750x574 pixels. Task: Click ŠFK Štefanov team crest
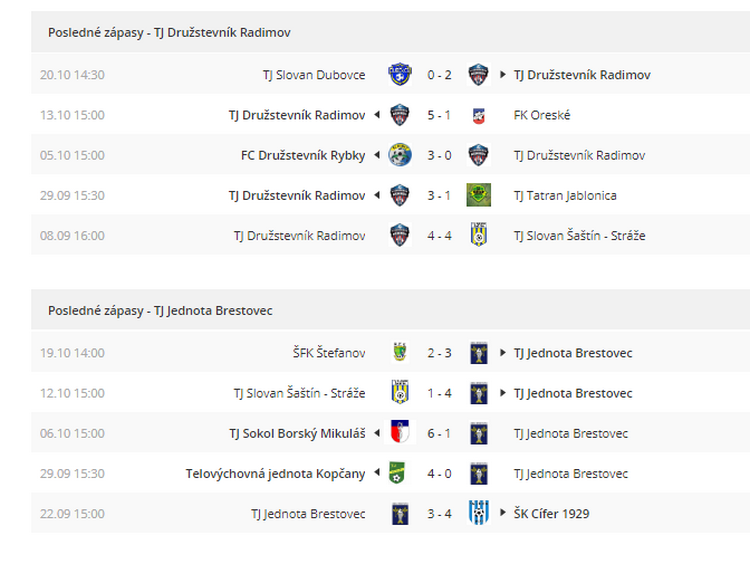click(x=400, y=353)
